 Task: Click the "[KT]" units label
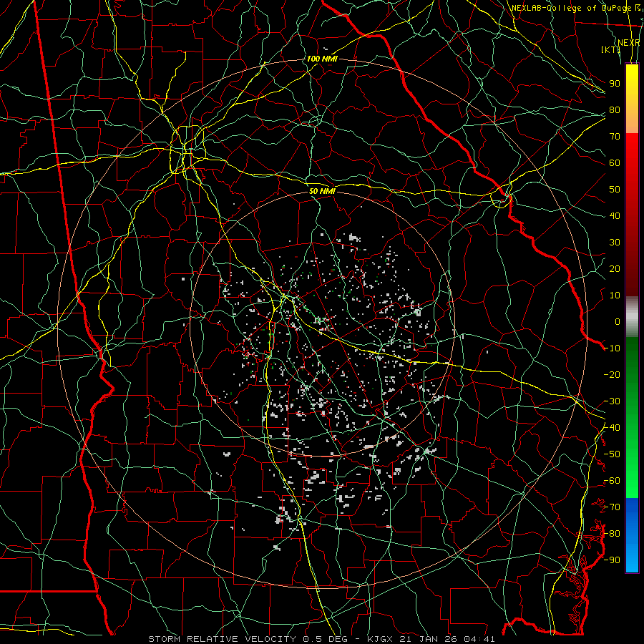click(611, 49)
